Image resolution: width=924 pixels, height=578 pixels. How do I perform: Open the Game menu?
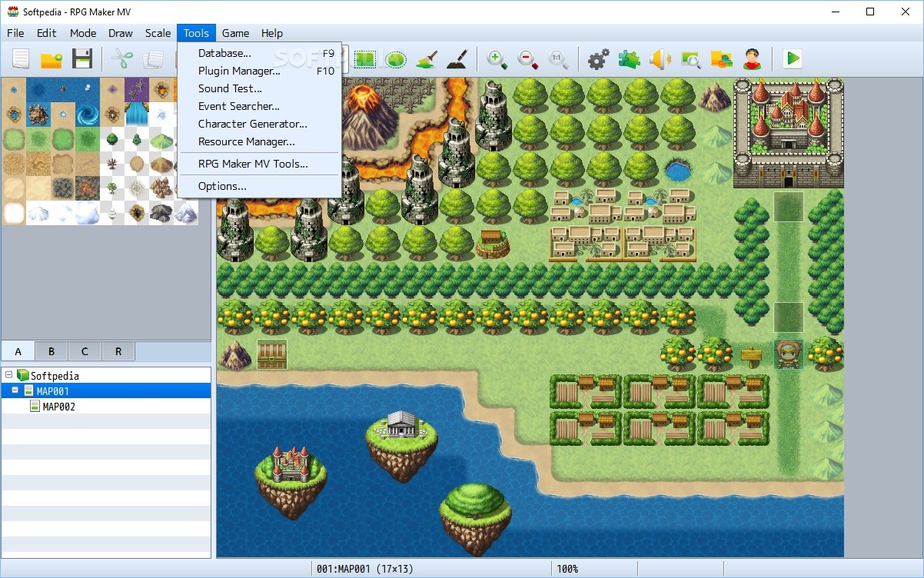pos(235,33)
